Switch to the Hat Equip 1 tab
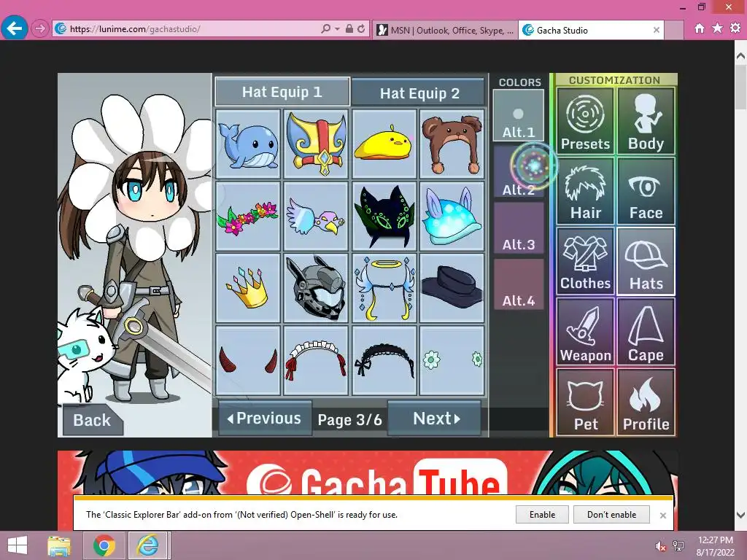 pyautogui.click(x=282, y=92)
